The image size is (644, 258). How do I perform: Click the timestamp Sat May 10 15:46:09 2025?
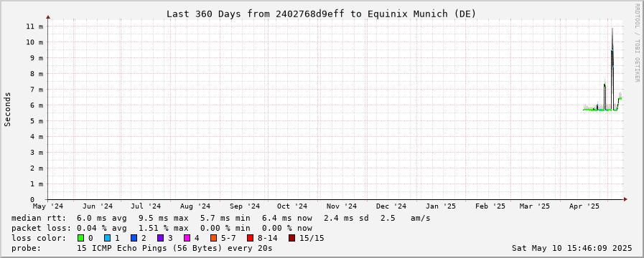(571, 248)
